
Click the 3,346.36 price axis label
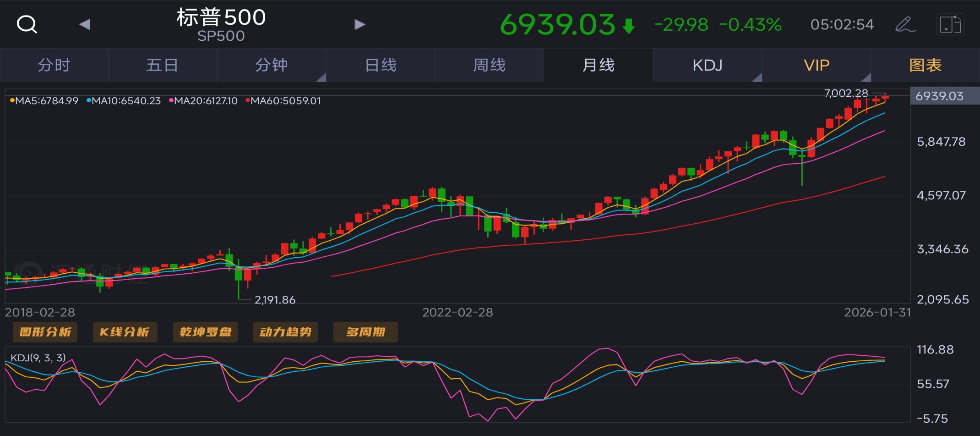[942, 249]
